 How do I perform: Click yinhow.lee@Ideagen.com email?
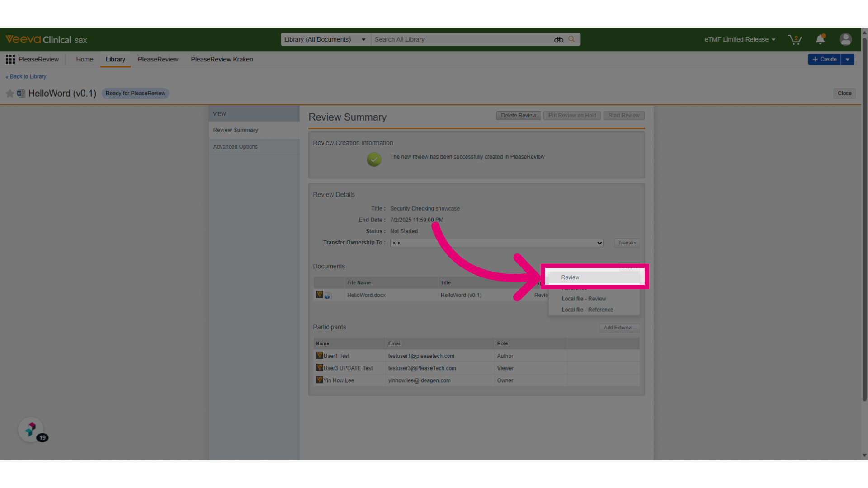tap(420, 380)
